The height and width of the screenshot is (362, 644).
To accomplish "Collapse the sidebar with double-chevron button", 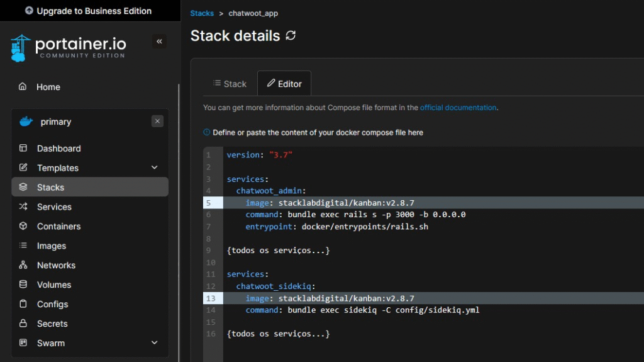I will pos(159,42).
